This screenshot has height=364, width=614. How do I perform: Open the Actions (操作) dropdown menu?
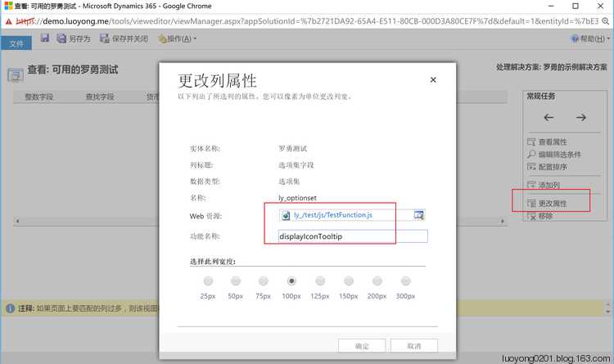point(178,38)
